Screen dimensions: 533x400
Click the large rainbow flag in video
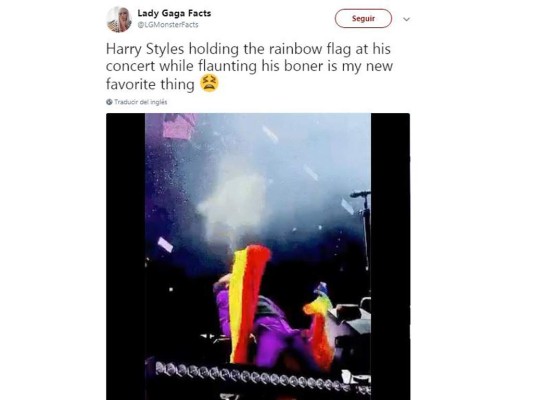pos(248,304)
